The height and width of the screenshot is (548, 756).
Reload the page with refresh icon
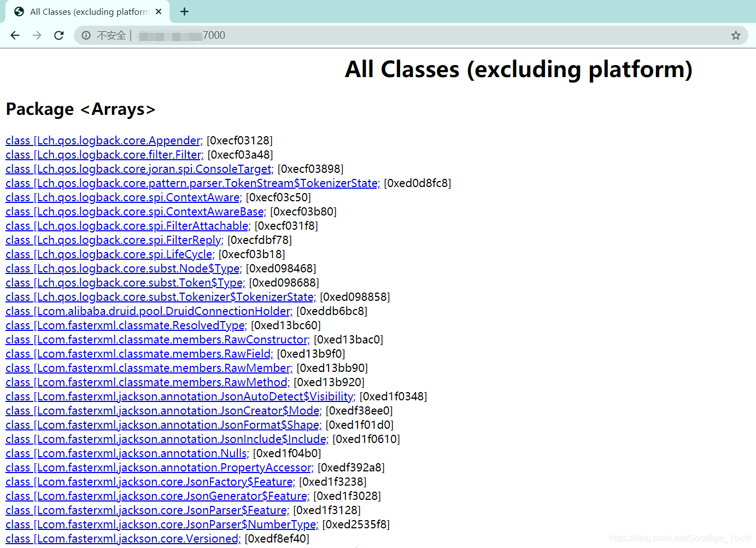(58, 36)
